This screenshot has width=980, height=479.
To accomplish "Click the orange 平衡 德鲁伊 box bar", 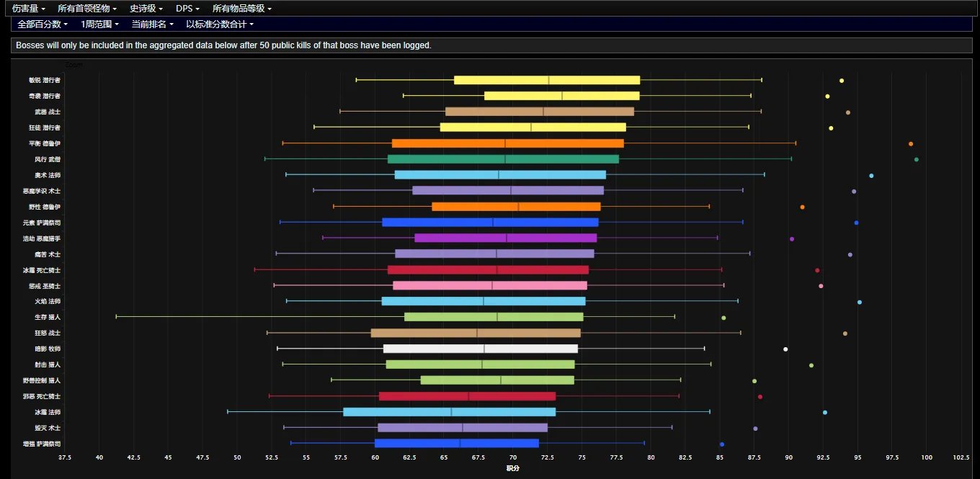I will click(507, 143).
